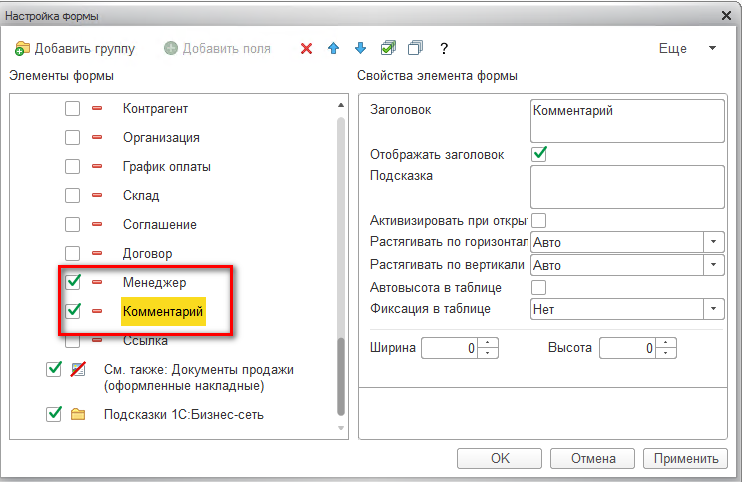Click the scroll up arrow of elements list
Image resolution: width=742 pixels, height=482 pixels.
click(x=340, y=105)
